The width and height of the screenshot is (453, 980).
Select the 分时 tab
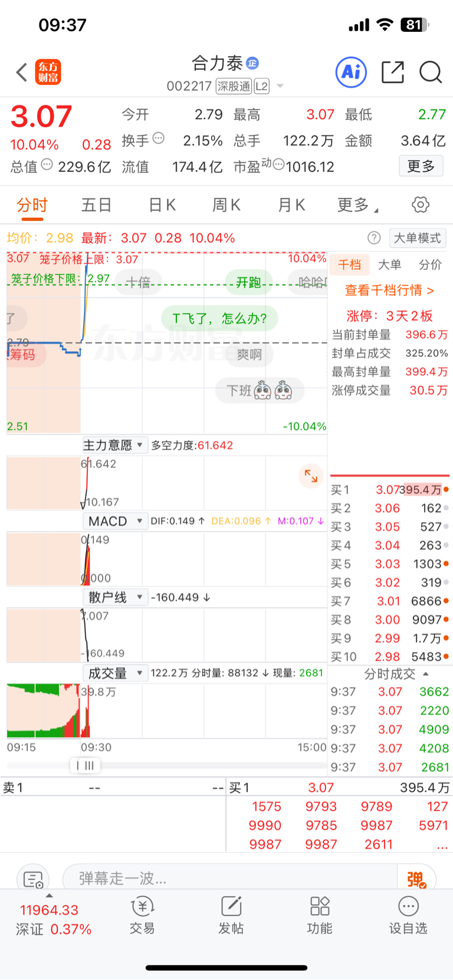click(x=32, y=205)
